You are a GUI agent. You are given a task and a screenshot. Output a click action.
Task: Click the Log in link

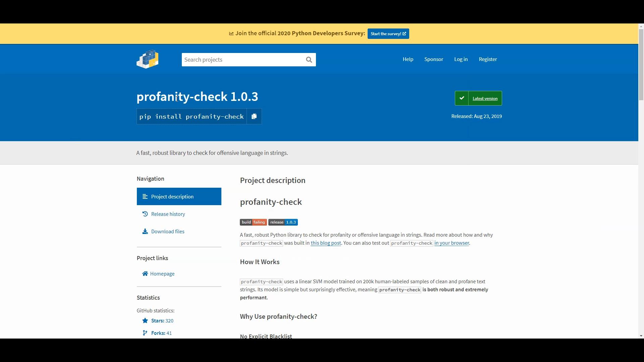click(461, 59)
